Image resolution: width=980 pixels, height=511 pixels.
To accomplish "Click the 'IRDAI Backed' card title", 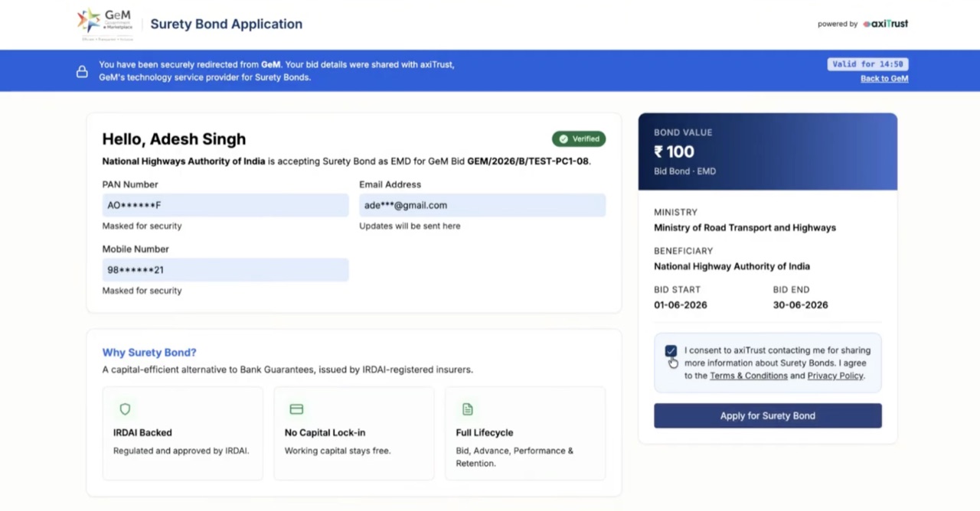I will tap(142, 433).
